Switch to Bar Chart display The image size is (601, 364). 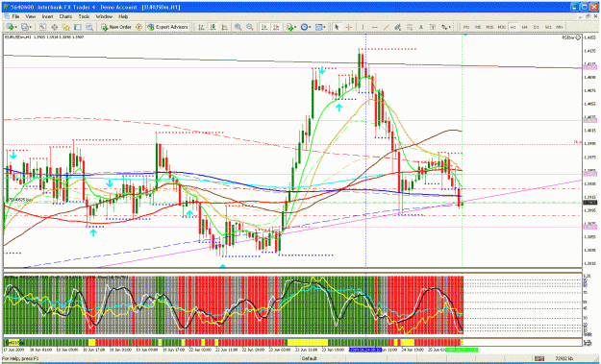pos(201,27)
